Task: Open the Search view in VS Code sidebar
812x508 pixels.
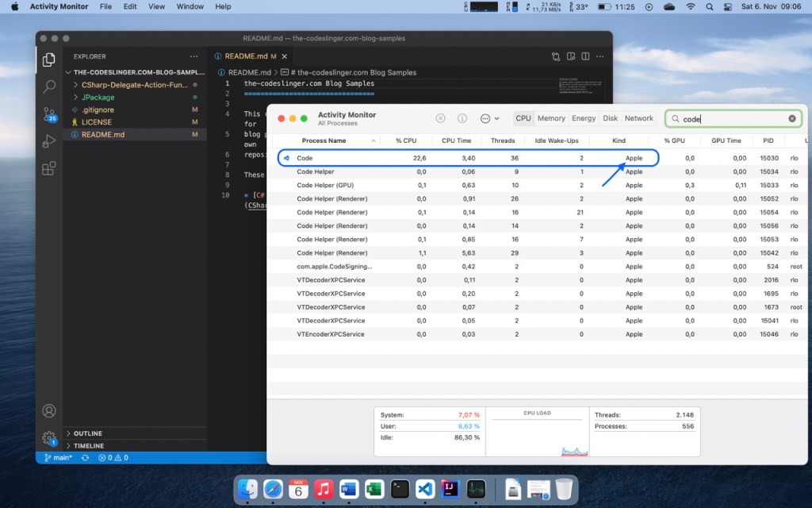Action: 49,87
